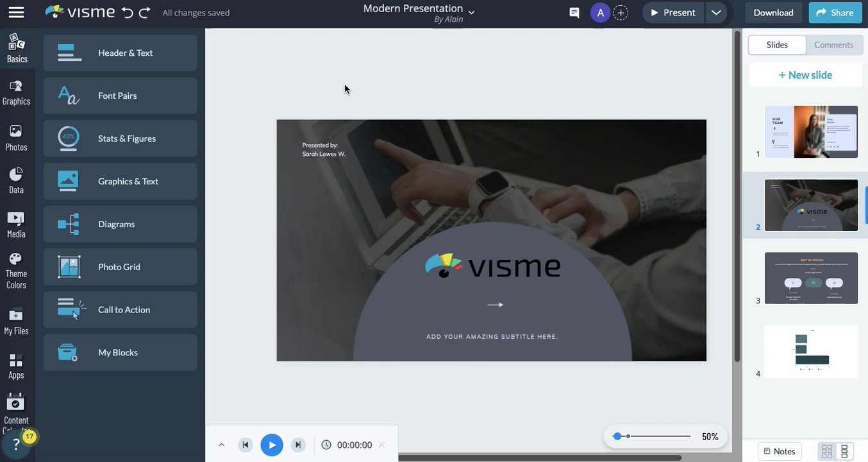Click the 00:00:00 time display
Image resolution: width=868 pixels, height=462 pixels.
(x=355, y=445)
